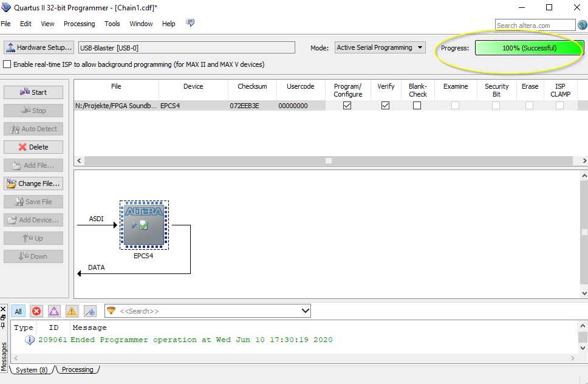588x384 pixels.
Task: Filter messages by critical warning icon
Action: tap(54, 311)
